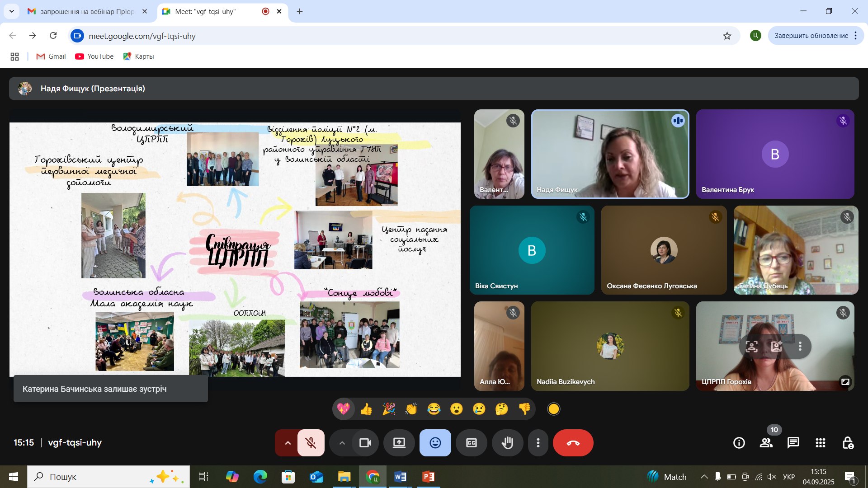Screen dimensions: 868x488
Task: Open the activities grid icon
Action: click(821, 443)
